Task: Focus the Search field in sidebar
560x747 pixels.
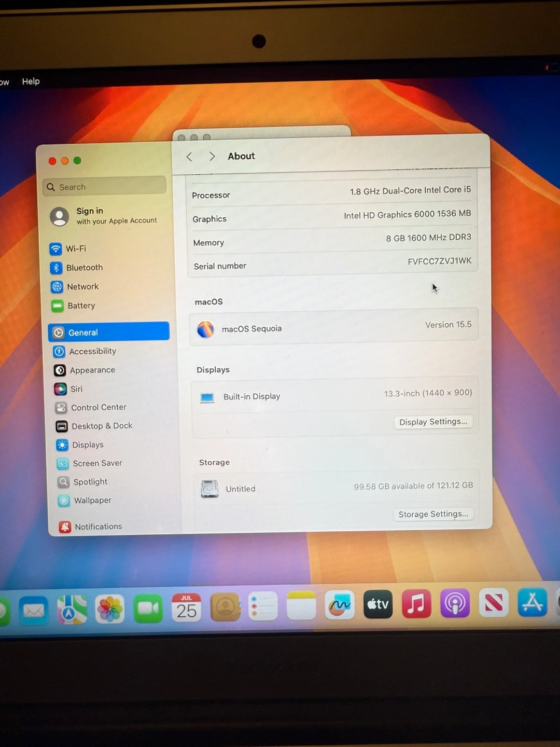Action: [x=105, y=186]
